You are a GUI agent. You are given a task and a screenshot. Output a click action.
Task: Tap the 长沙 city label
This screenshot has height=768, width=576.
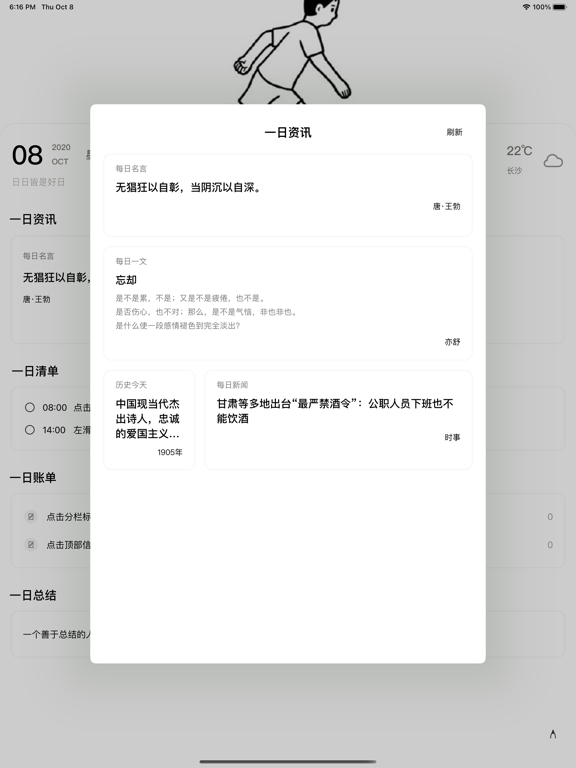514,170
